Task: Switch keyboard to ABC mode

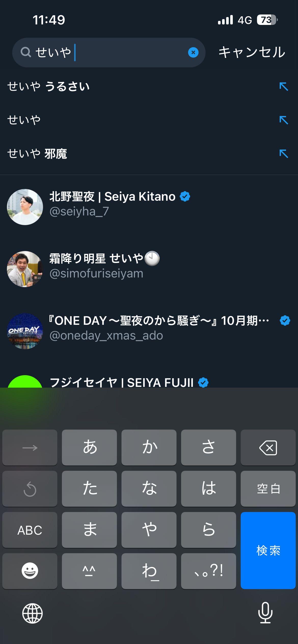Action: point(30,530)
